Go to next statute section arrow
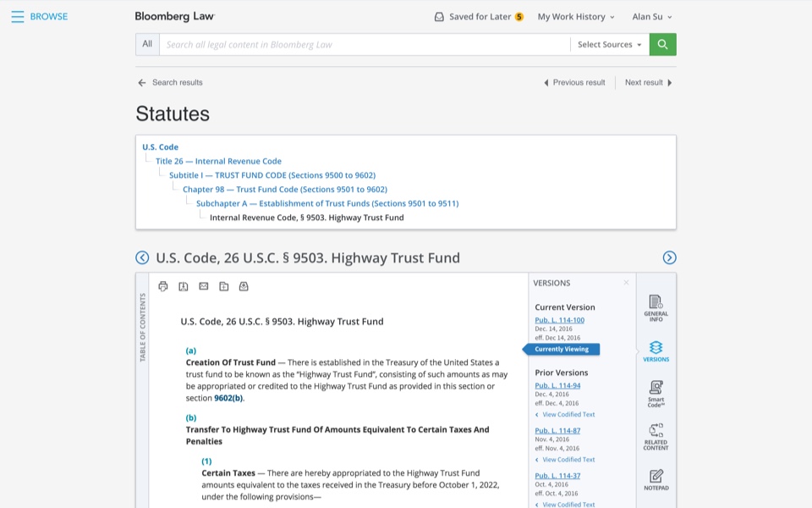This screenshot has height=508, width=812. pos(669,258)
